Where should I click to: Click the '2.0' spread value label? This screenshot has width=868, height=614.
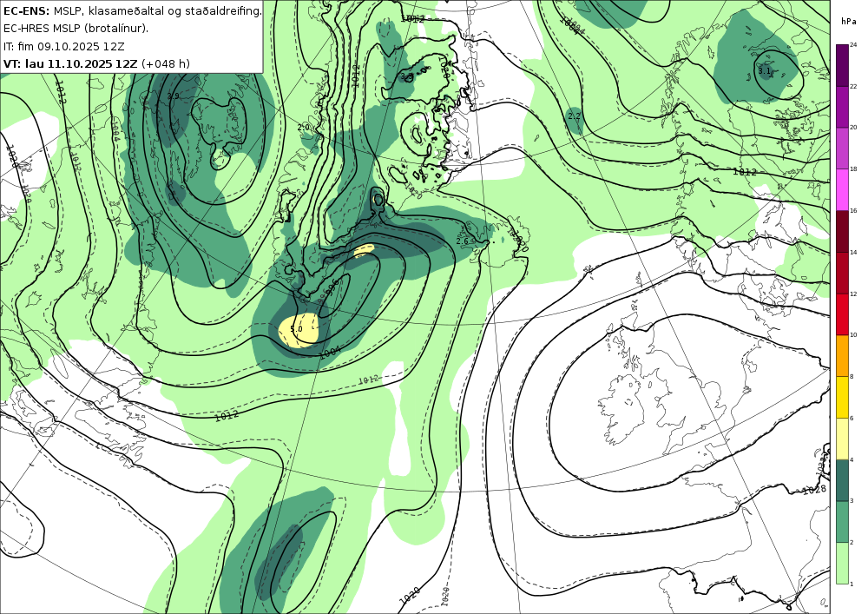click(x=303, y=128)
